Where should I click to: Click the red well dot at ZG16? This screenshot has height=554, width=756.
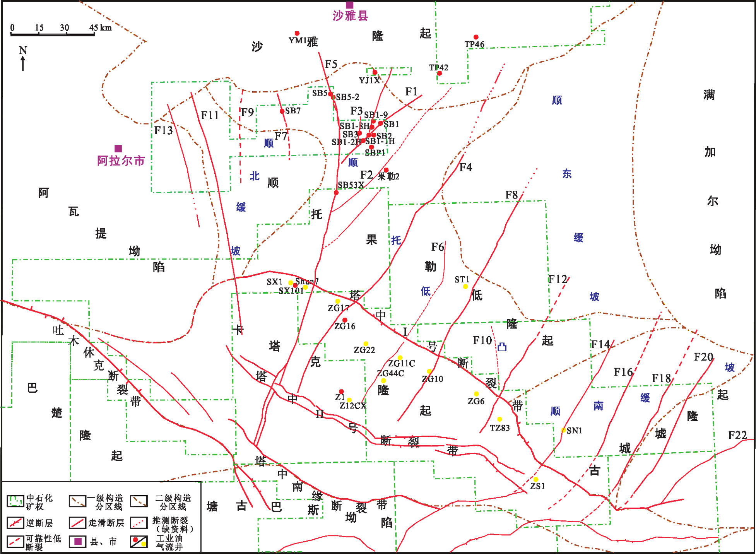tap(345, 320)
